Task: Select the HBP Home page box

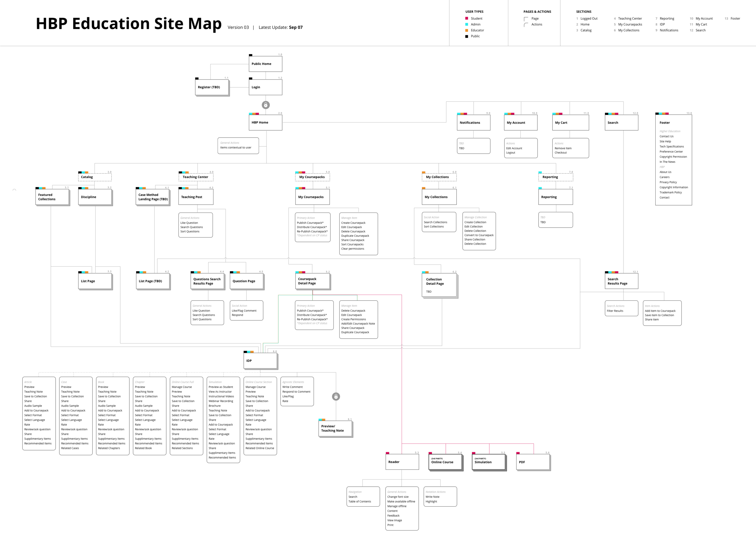Action: [266, 123]
